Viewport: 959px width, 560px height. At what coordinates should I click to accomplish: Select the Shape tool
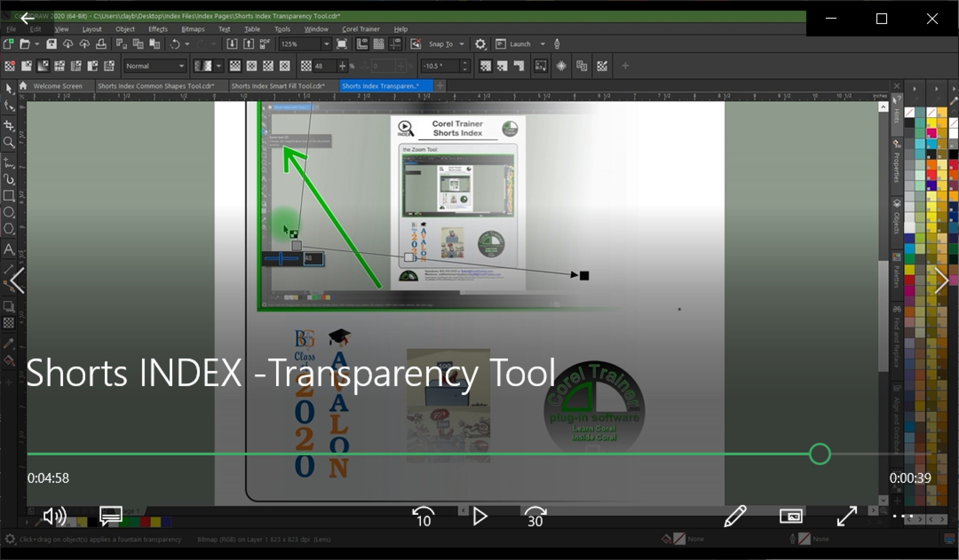tap(9, 106)
